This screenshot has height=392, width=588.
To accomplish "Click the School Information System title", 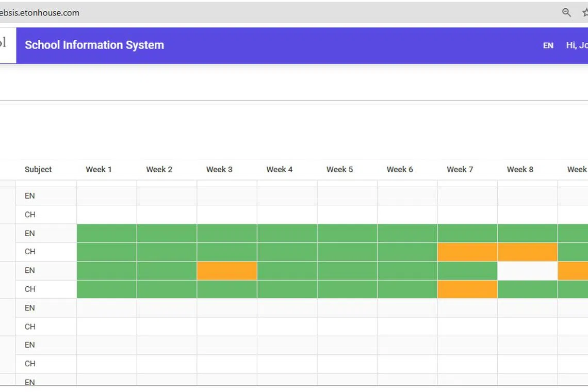I will pos(94,45).
